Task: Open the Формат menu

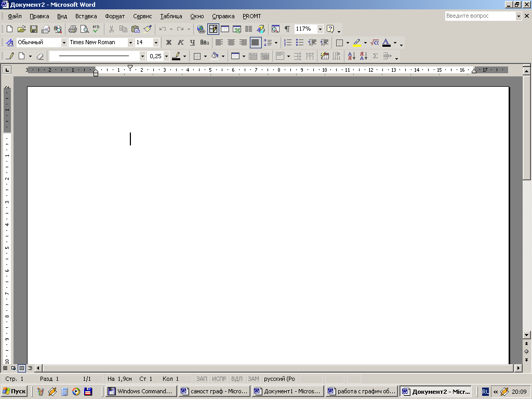Action: (x=115, y=16)
